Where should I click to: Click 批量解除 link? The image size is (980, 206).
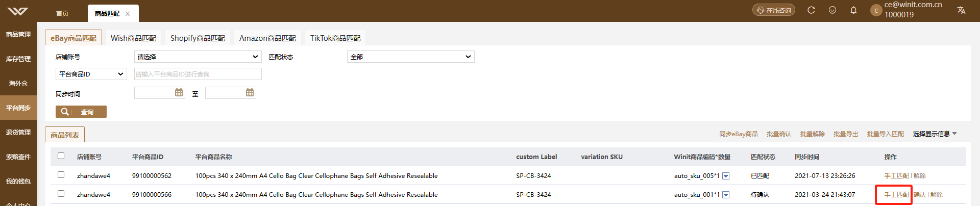coord(813,134)
